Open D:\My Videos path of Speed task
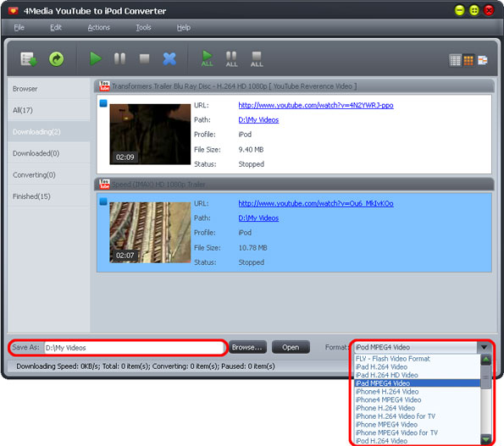504x446 pixels. pos(258,218)
